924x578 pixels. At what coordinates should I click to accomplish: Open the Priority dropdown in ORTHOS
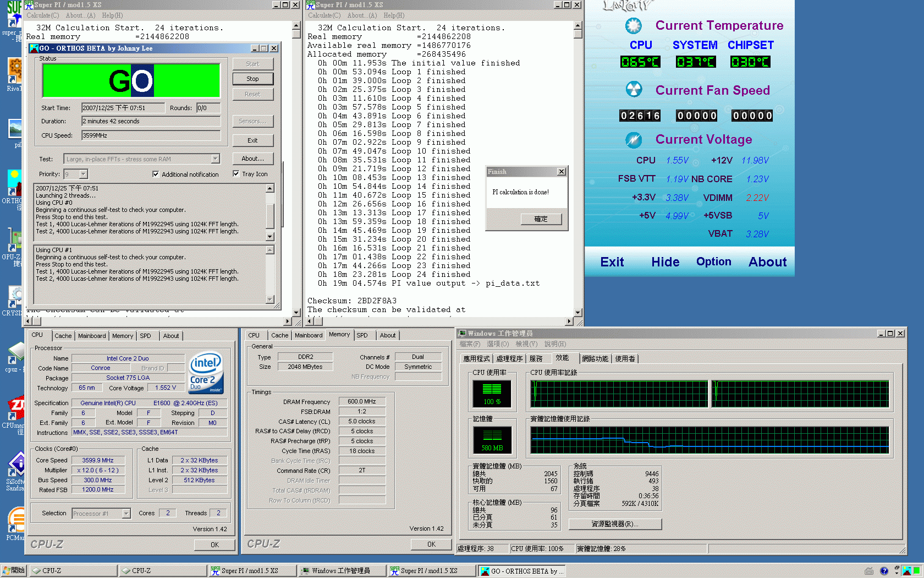(84, 174)
